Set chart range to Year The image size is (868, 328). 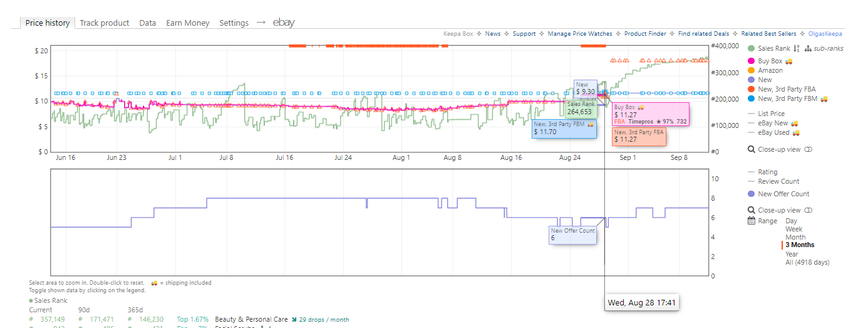coord(792,254)
